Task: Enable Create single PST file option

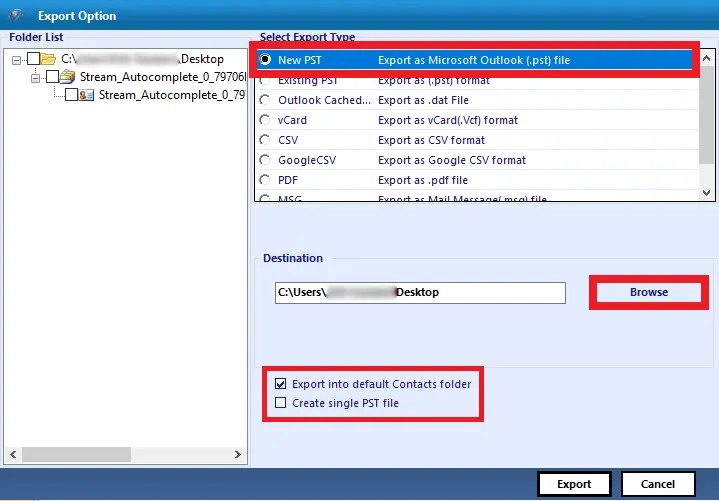Action: tap(280, 402)
